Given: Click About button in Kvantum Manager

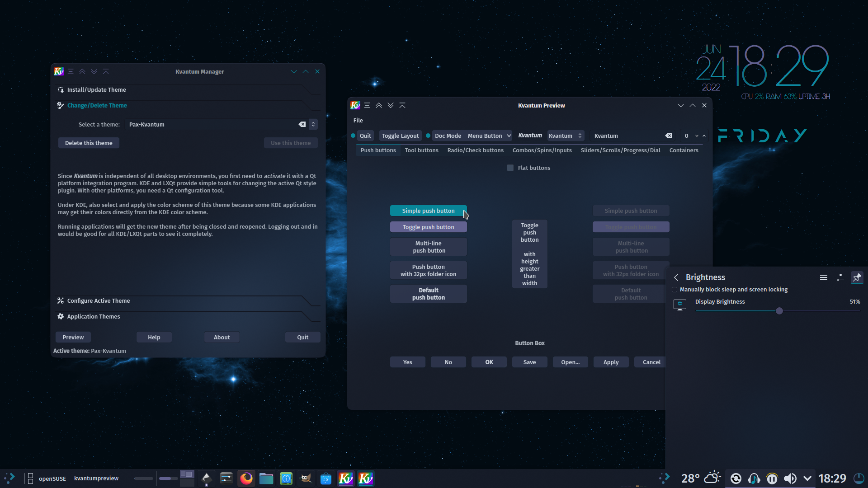Looking at the screenshot, I should point(222,337).
